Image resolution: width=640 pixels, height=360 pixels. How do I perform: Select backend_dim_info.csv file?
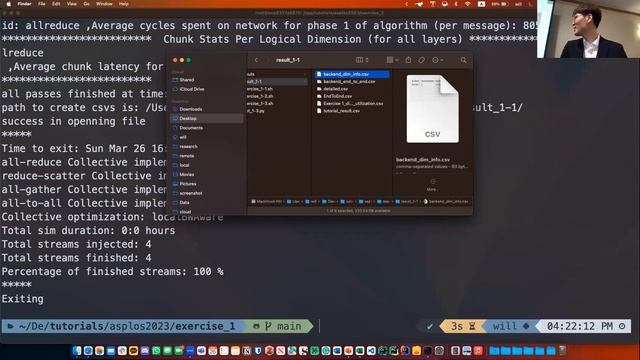click(352, 74)
